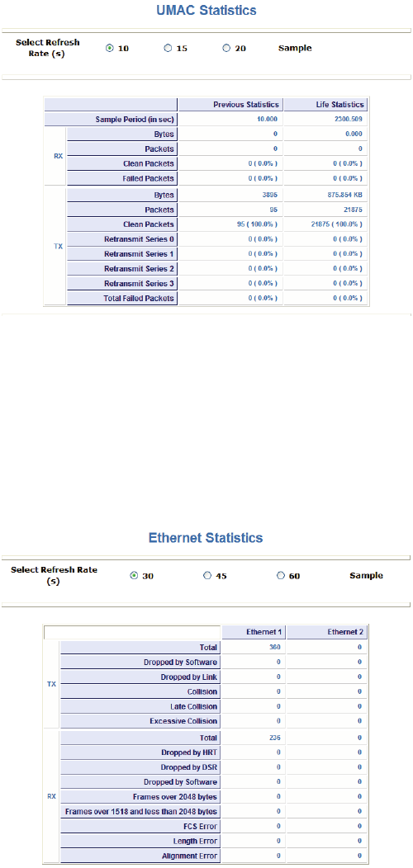Viewport: 413px width, 868px height.
Task: Click the Ethernet 2 column header
Action: point(327,632)
